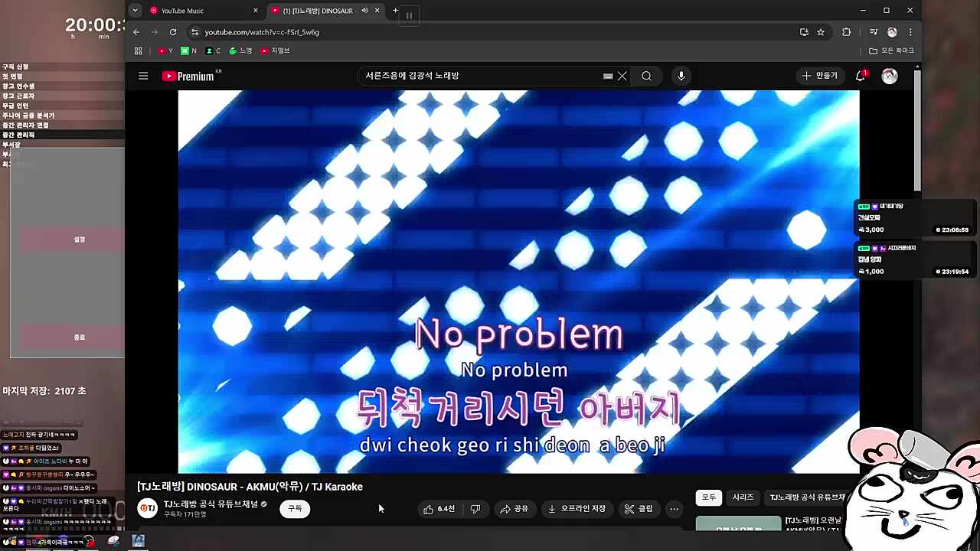
Task: Open the YouTube guide hamburger menu
Action: (x=143, y=76)
